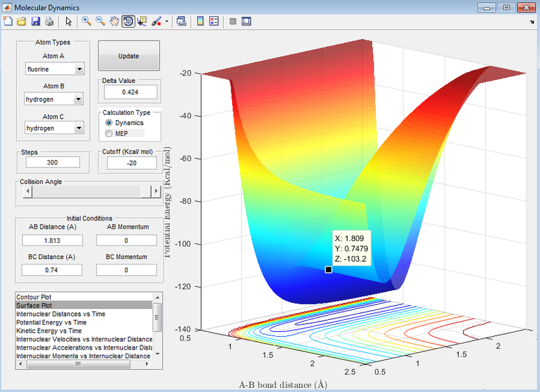Screen dimensions: 540x392
Task: Choose Potential Energy vs Time entry
Action: (x=51, y=323)
